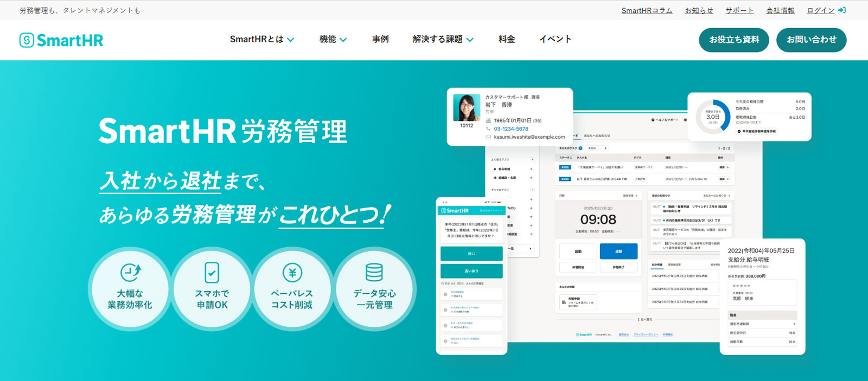Open the サポート link
868x381 pixels.
(x=739, y=10)
